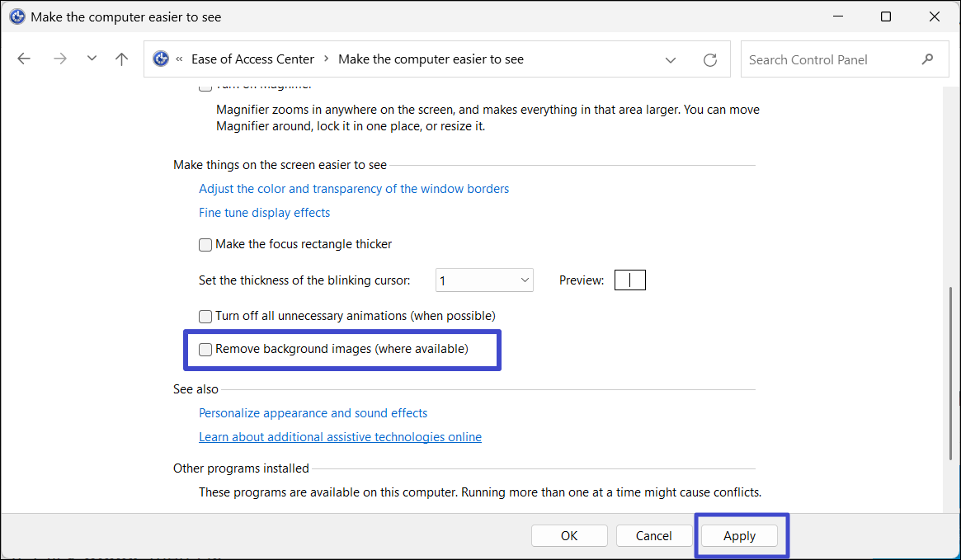This screenshot has height=560, width=961.
Task: Click the Back navigation arrow
Action: 24,59
